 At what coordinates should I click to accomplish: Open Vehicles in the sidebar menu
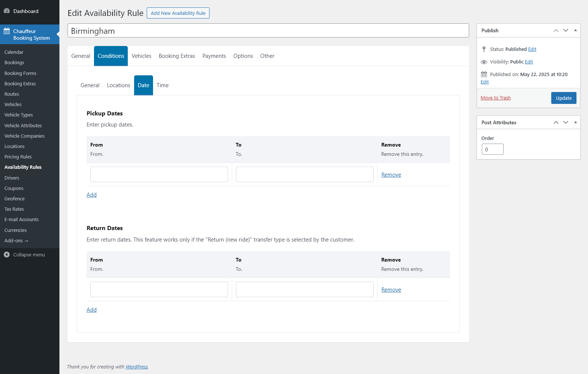pyautogui.click(x=13, y=105)
